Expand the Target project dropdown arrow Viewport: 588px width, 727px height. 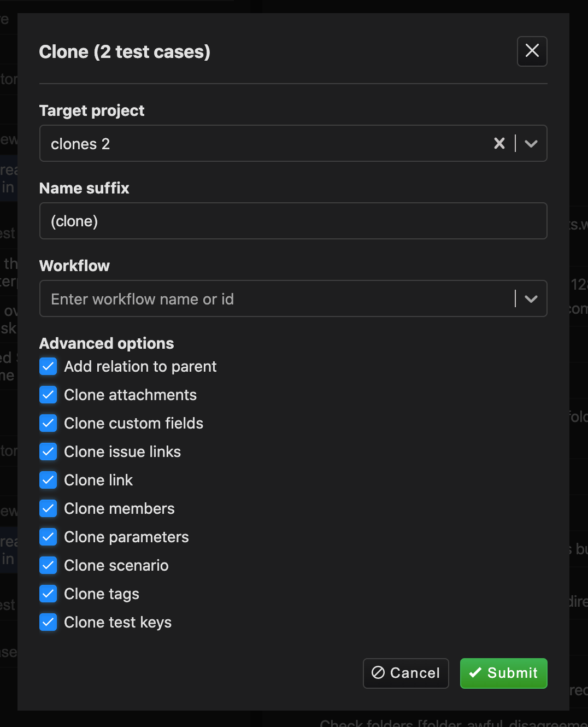coord(531,143)
